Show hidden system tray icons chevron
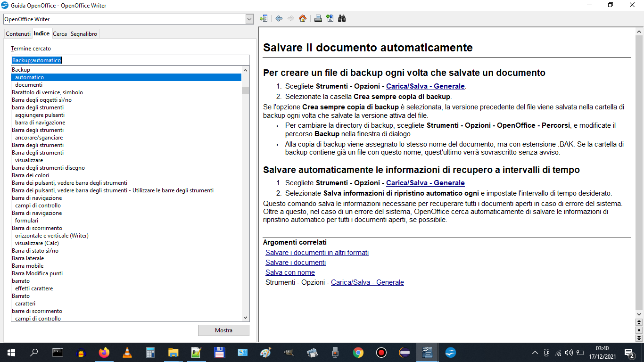644x362 pixels. click(x=535, y=353)
